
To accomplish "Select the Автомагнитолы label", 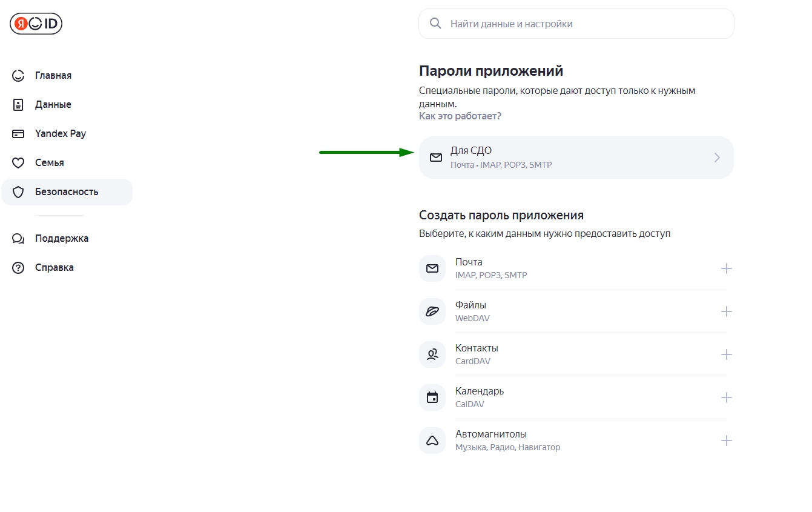I will coord(491,434).
